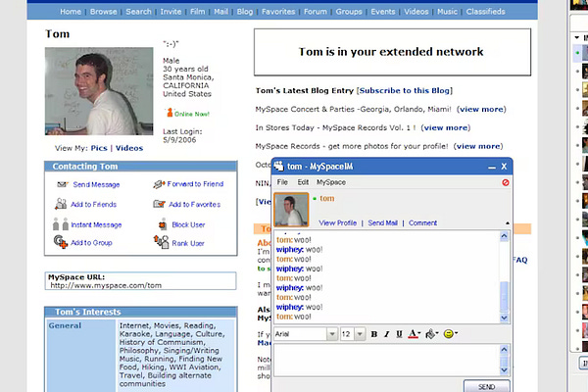
Task: Open the background color picker in MySpaceIM
Action: pos(431,334)
